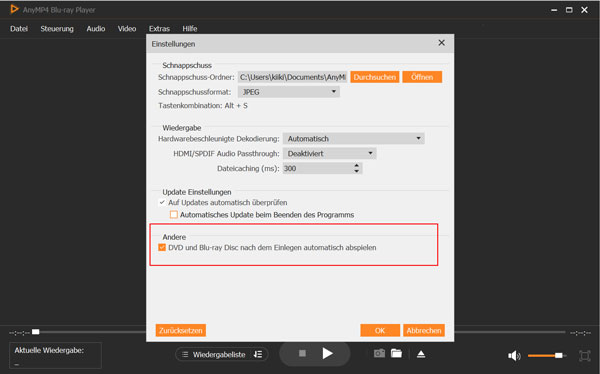Open the Steuerung menu
Screen dimensions: 600x374
click(57, 29)
